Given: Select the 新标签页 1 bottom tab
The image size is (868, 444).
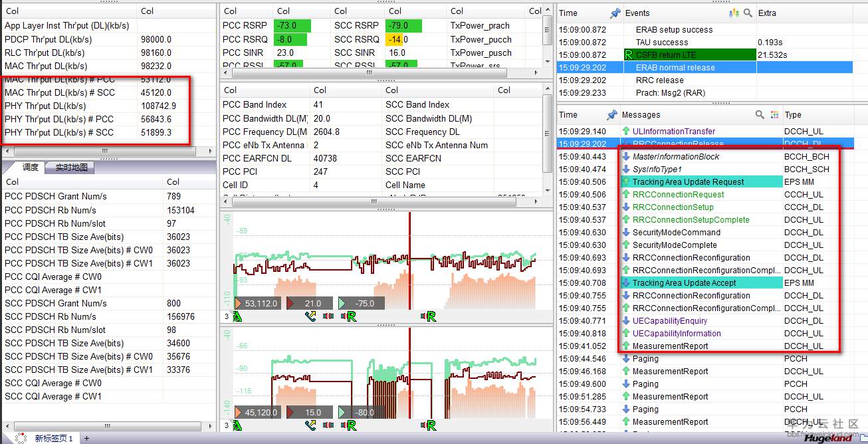Looking at the screenshot, I should (54, 439).
